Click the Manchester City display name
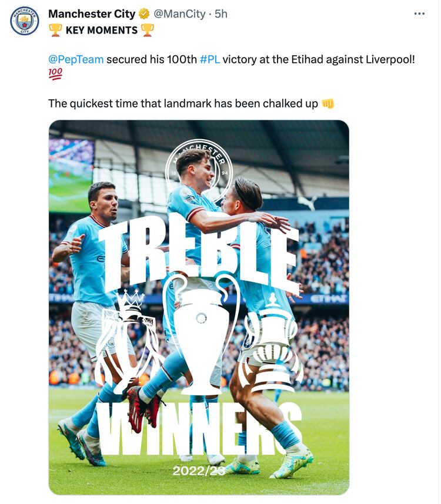 (x=92, y=14)
